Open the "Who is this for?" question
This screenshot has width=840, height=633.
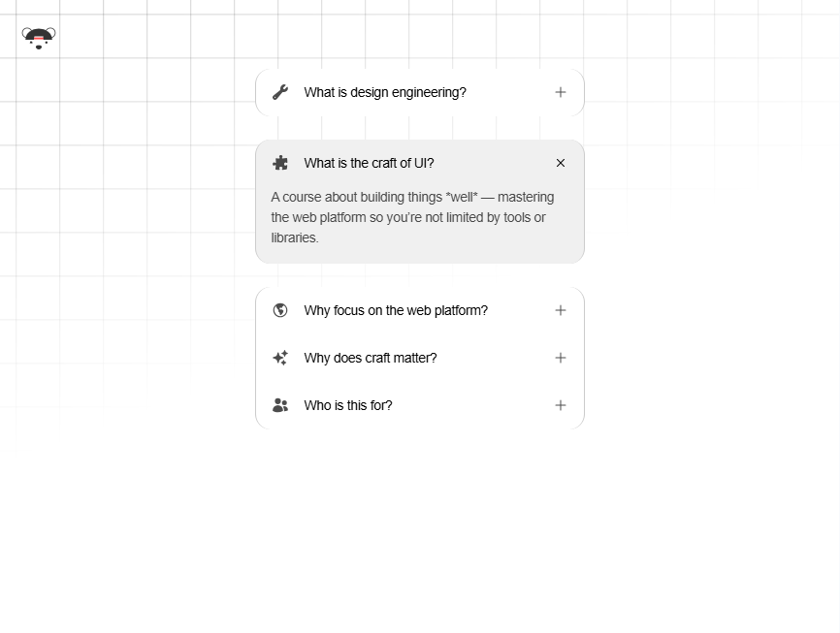(x=348, y=405)
